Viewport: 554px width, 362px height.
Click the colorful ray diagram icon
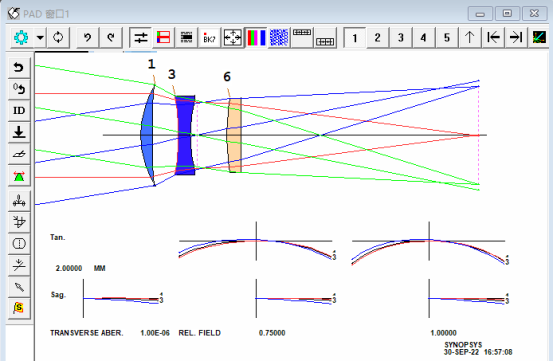(539, 37)
